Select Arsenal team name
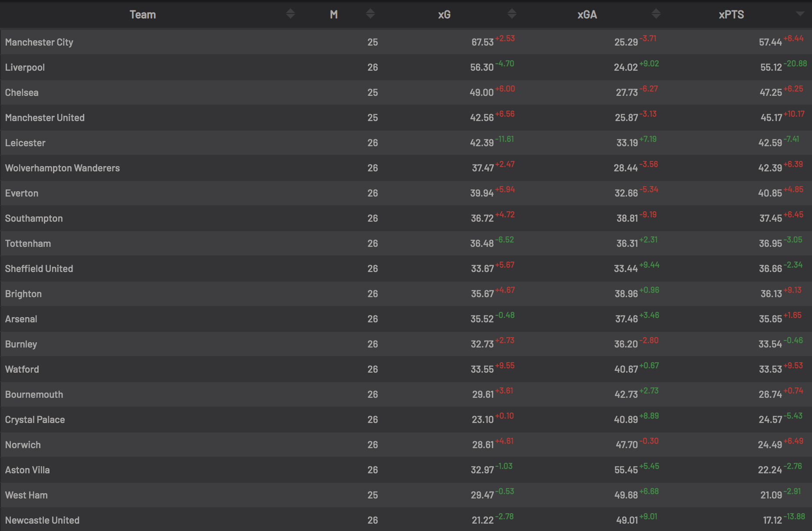This screenshot has width=812, height=531. click(x=21, y=319)
